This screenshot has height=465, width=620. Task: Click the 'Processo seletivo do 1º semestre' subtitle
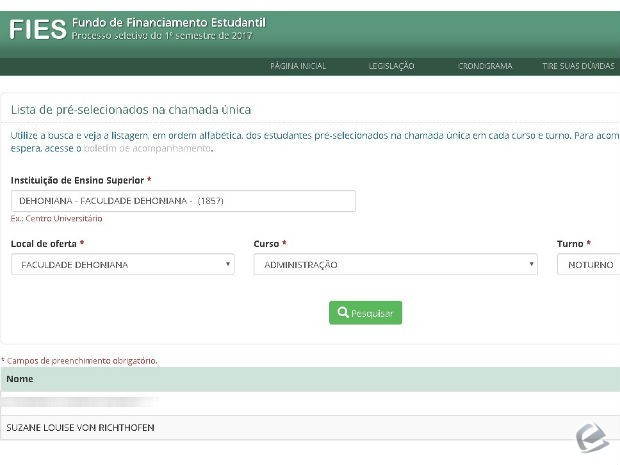[x=162, y=36]
